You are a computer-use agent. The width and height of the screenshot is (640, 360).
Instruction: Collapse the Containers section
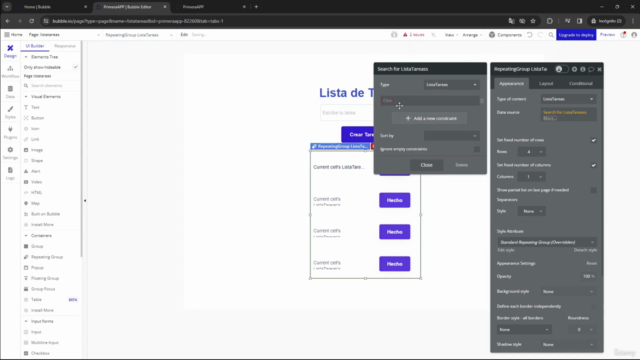26,236
